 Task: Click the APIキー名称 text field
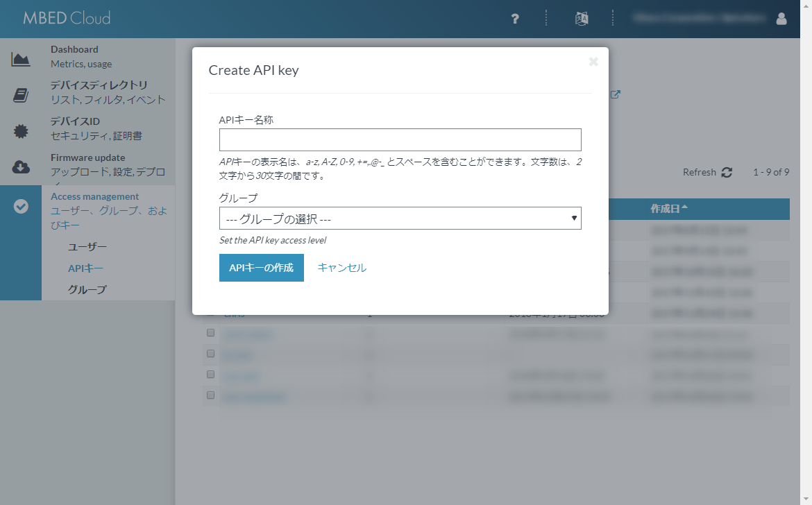[400, 139]
